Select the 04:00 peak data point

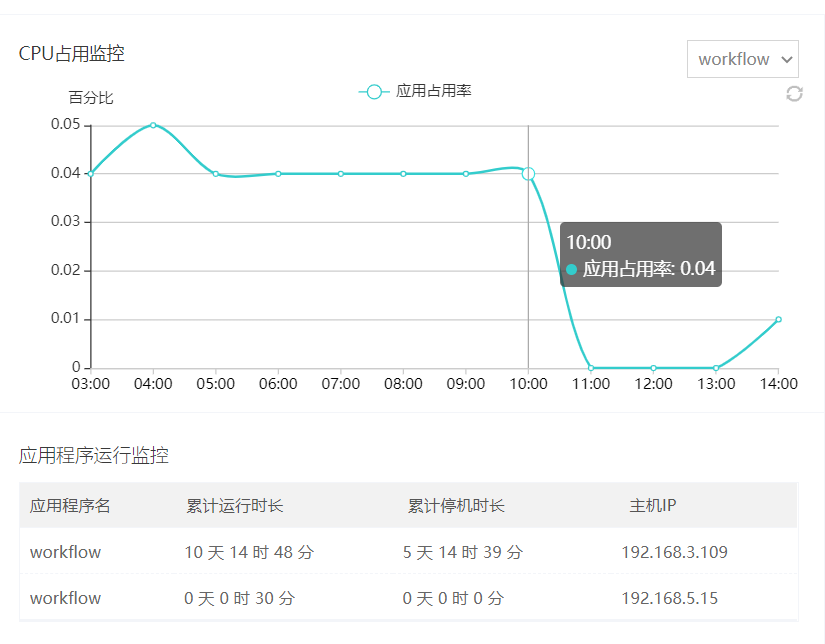(x=153, y=125)
